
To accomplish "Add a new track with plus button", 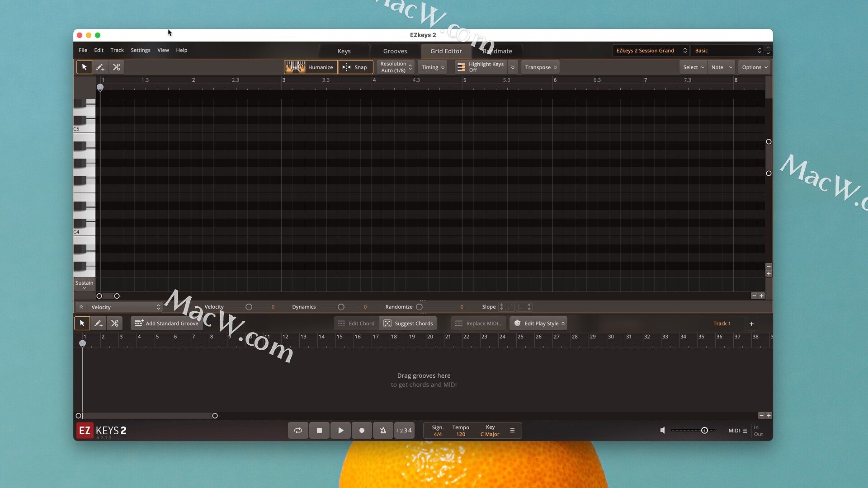I will (751, 324).
